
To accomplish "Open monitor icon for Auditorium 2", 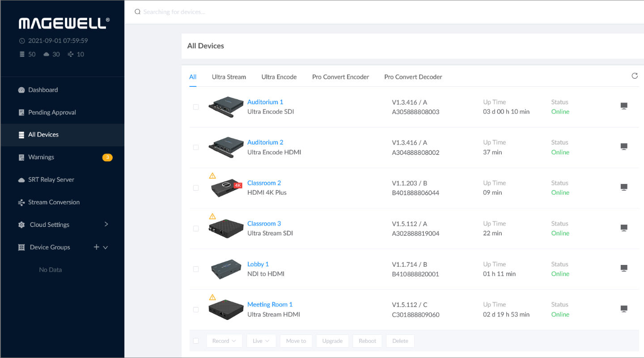I will [x=624, y=147].
